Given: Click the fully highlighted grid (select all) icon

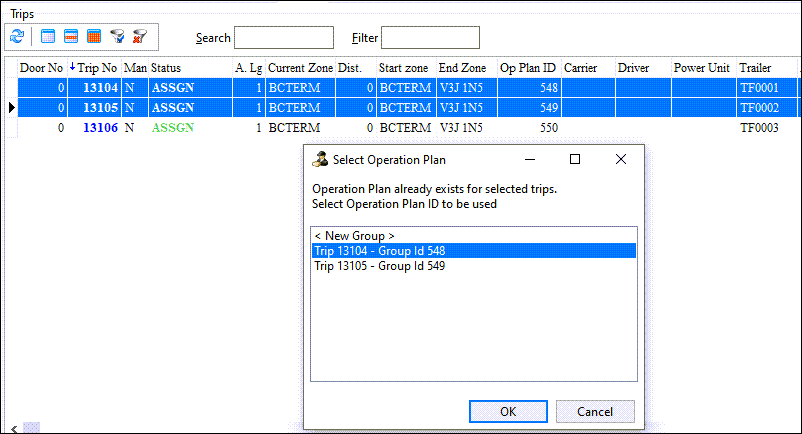Looking at the screenshot, I should (x=94, y=37).
